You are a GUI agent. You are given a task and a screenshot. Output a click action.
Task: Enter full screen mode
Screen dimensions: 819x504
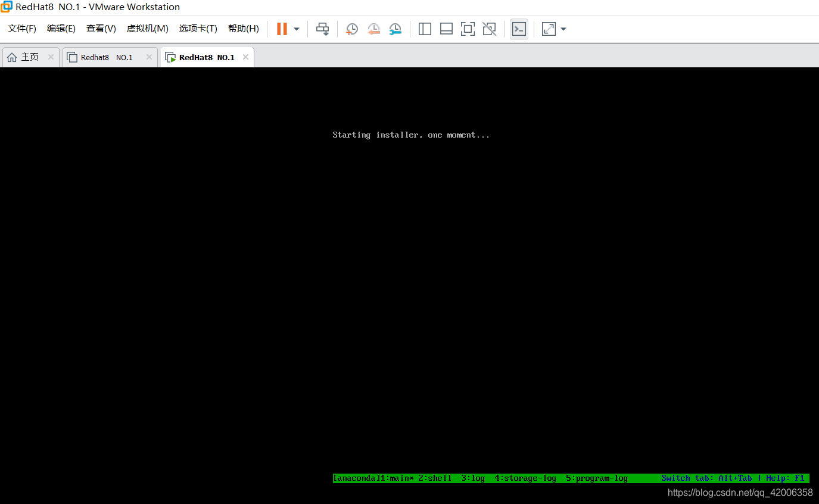point(468,29)
